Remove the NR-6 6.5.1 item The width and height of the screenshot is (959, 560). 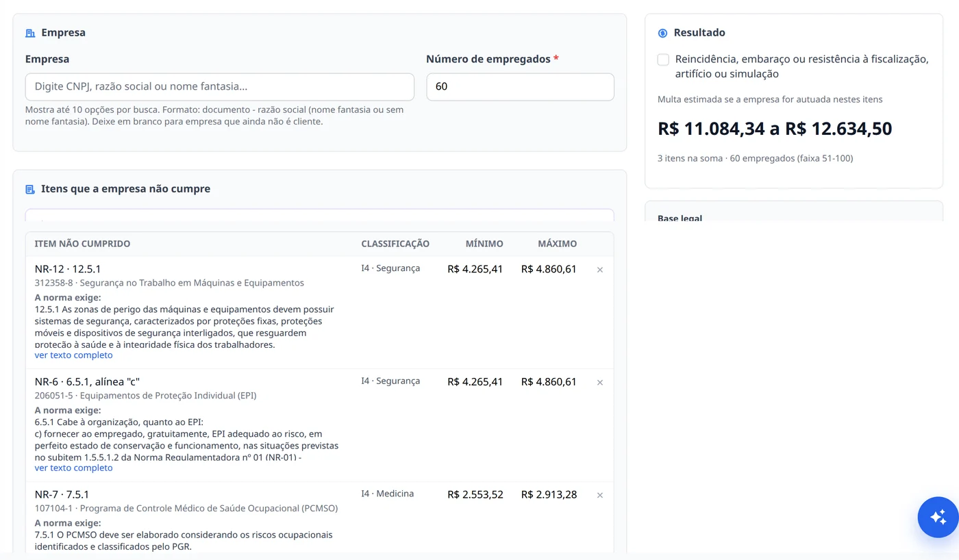600,382
